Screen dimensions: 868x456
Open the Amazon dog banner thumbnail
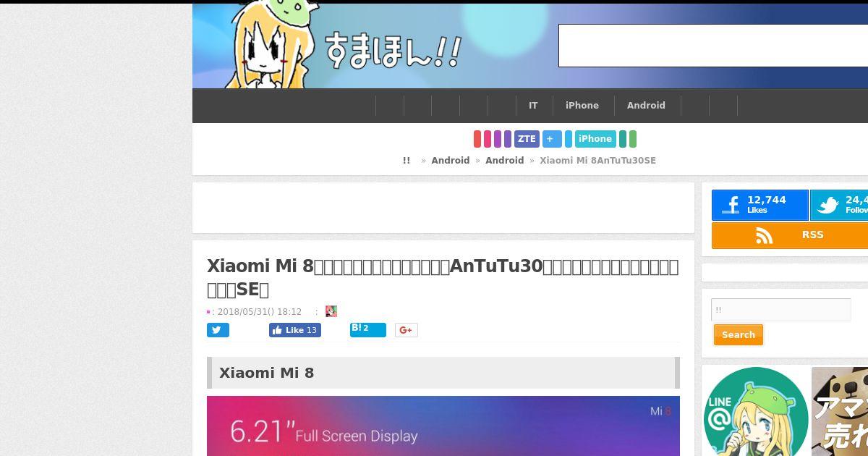pyautogui.click(x=840, y=411)
